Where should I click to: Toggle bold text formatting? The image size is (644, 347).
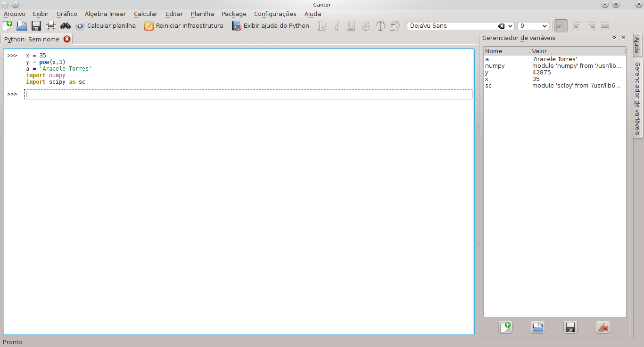point(322,26)
